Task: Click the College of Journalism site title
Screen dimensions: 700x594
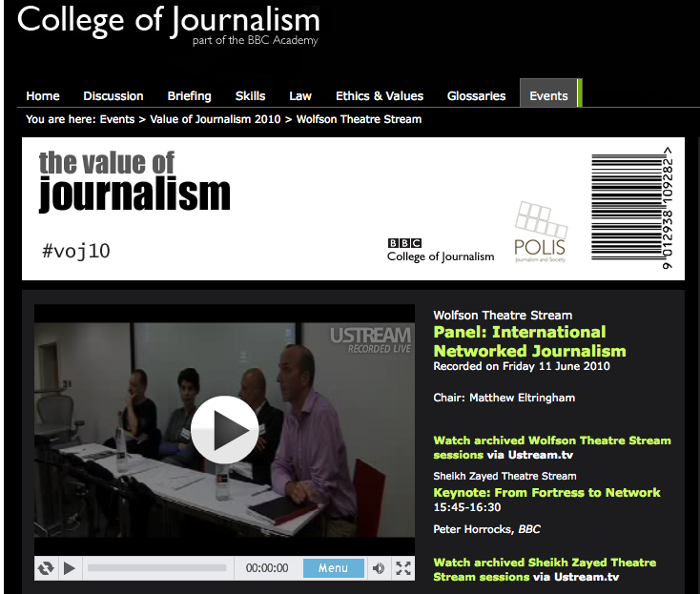Action: click(168, 21)
